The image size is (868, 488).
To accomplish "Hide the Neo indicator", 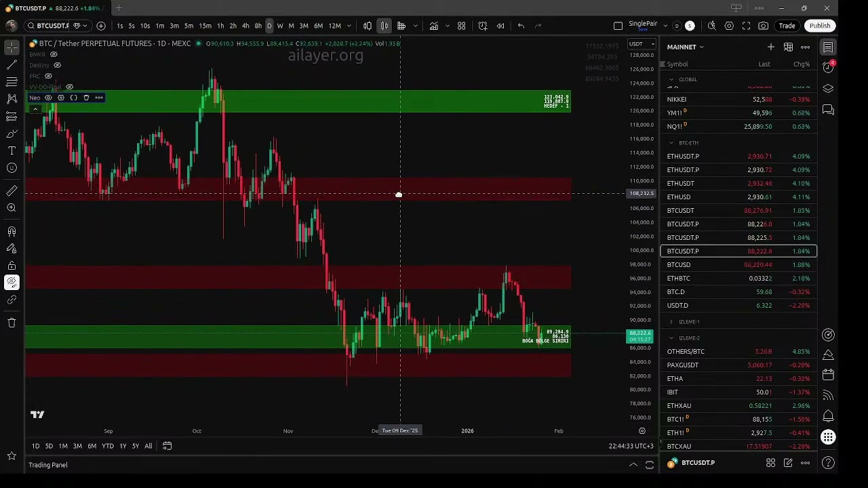I will [x=48, y=98].
